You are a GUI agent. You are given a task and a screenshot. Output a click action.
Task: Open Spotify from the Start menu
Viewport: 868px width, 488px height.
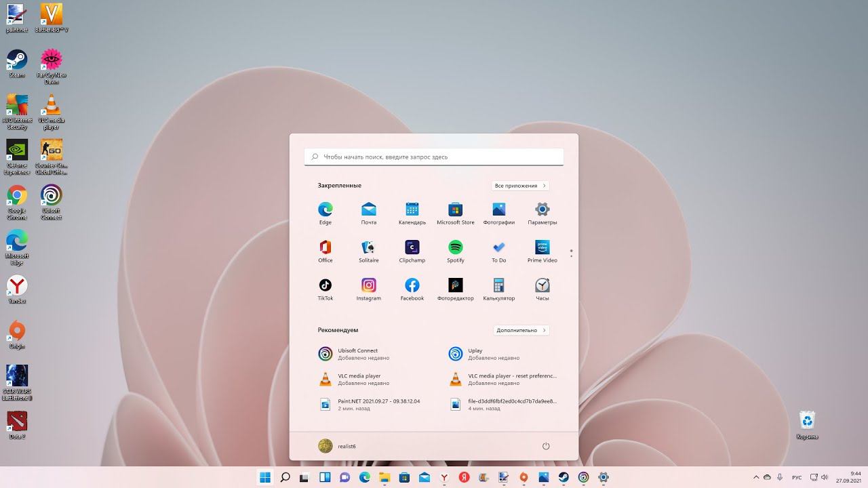(456, 251)
